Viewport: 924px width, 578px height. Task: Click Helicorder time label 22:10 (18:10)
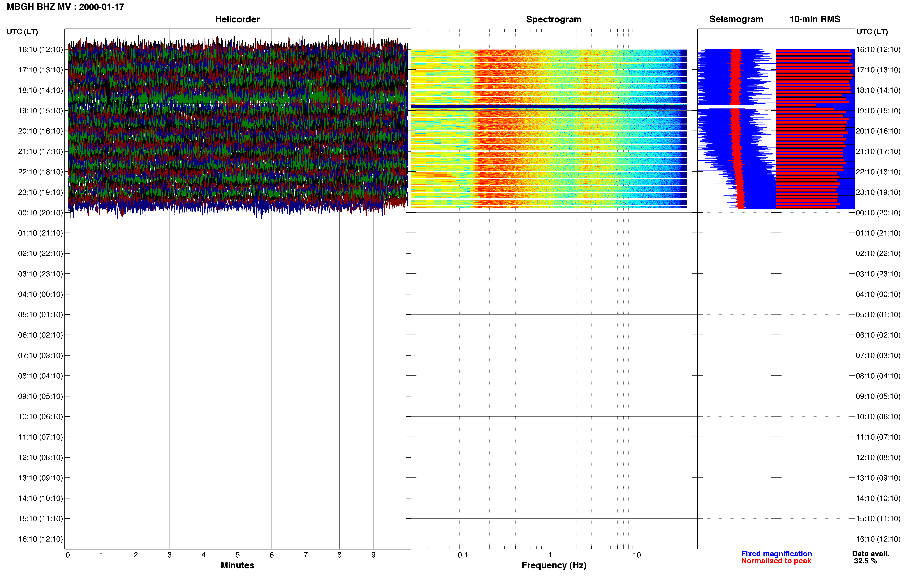pyautogui.click(x=41, y=172)
